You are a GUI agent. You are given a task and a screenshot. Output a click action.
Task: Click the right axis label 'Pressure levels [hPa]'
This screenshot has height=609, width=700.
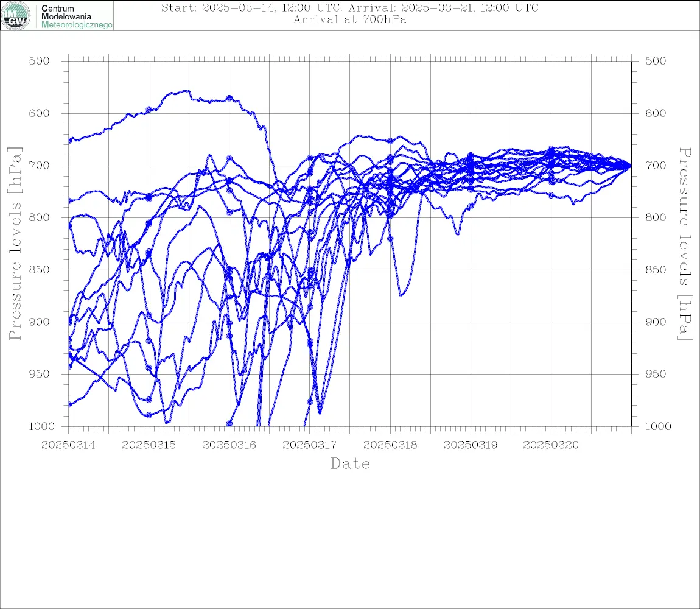(685, 244)
